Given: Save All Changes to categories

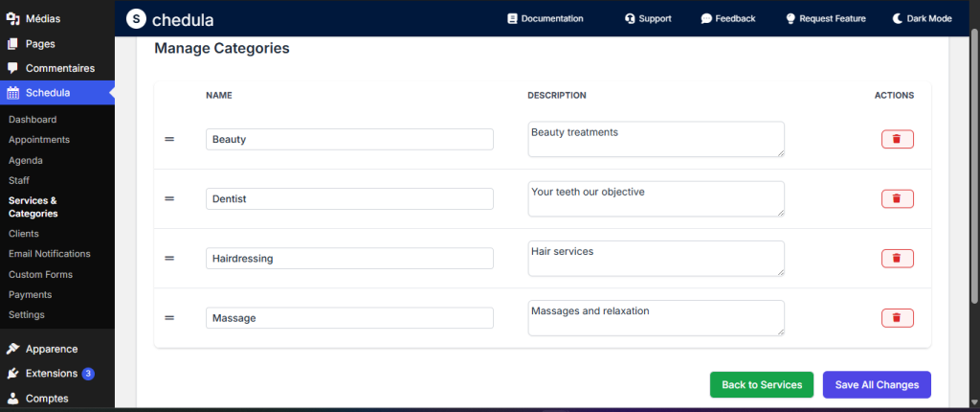Looking at the screenshot, I should pos(876,384).
